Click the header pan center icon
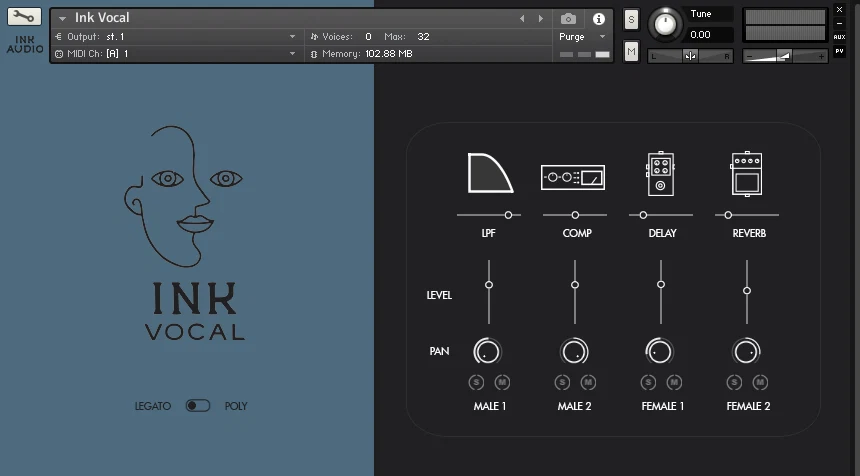This screenshot has height=476, width=860. tap(691, 56)
